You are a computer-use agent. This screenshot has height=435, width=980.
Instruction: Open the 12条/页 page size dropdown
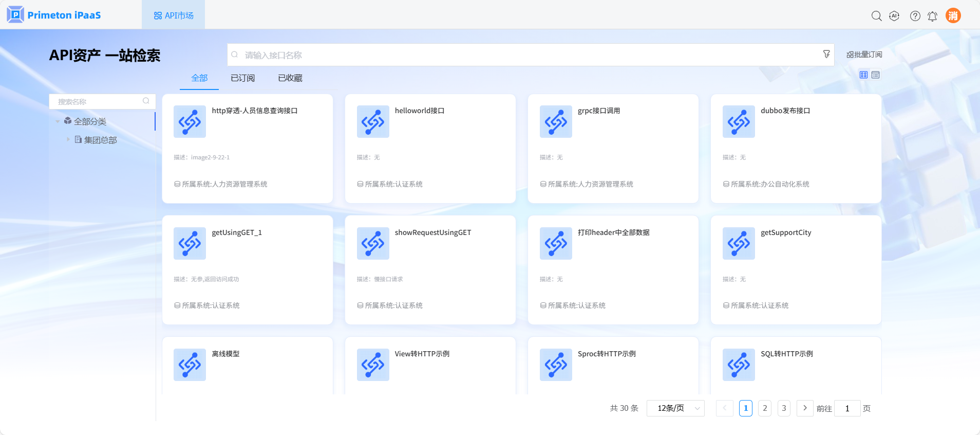pyautogui.click(x=675, y=408)
